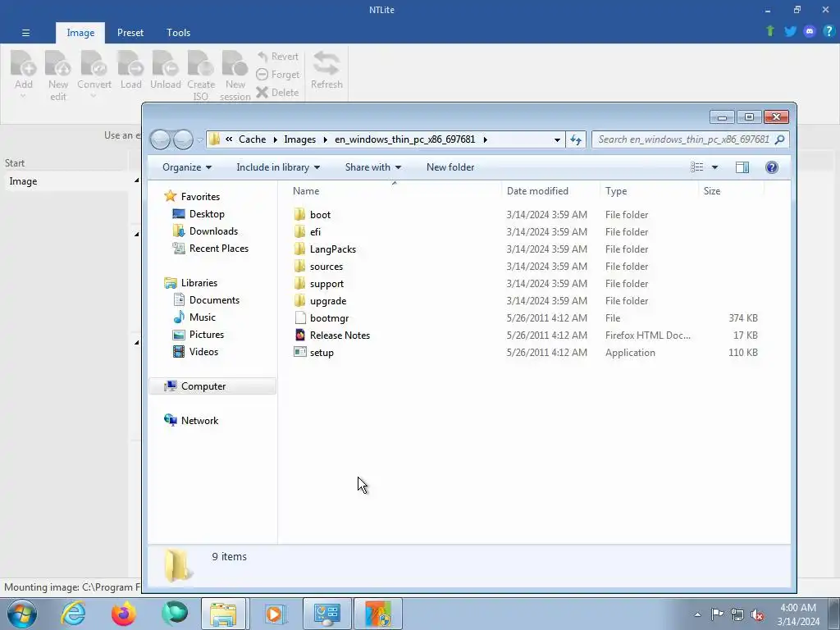Open the Organize menu
Screen dimensions: 840x630
click(x=187, y=167)
